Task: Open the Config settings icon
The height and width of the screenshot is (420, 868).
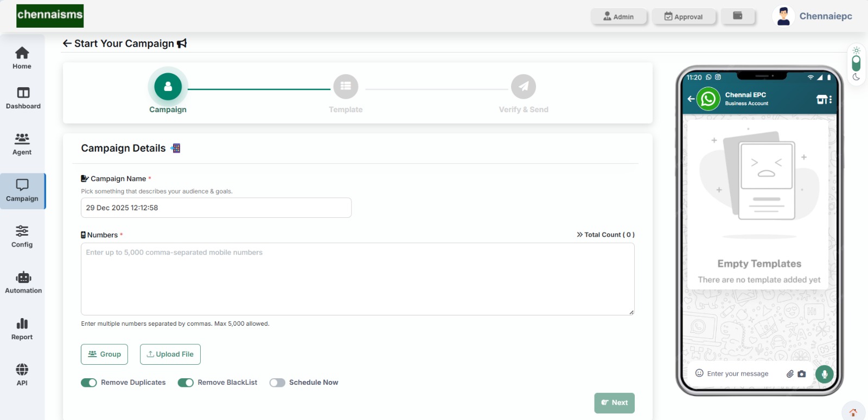Action: pos(22,231)
